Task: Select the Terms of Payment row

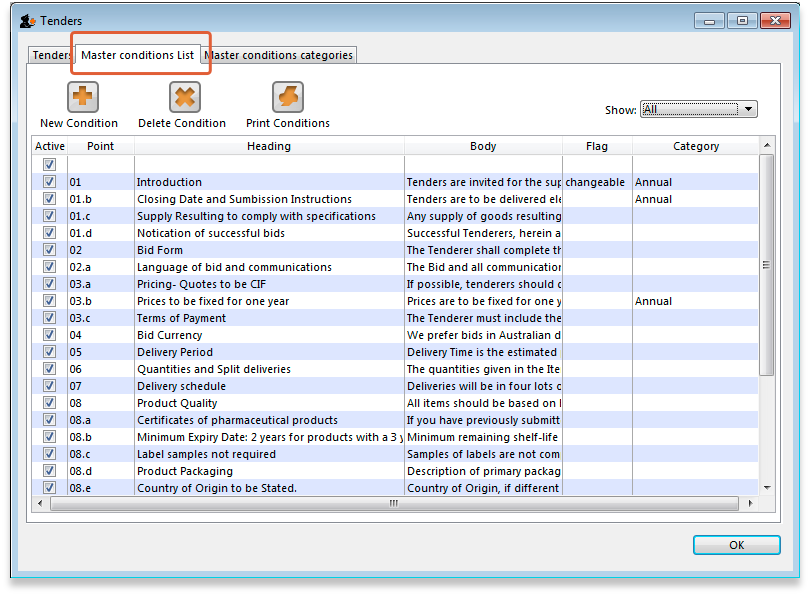Action: 181,318
